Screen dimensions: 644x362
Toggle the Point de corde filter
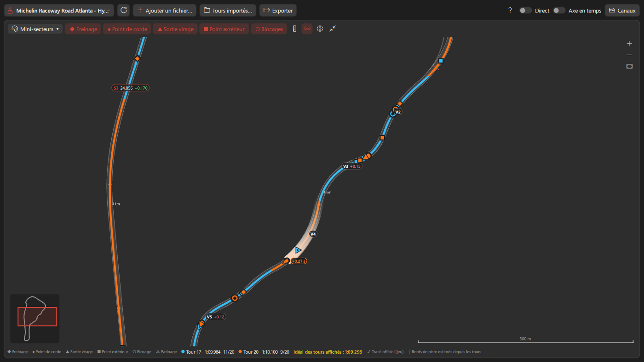click(127, 29)
